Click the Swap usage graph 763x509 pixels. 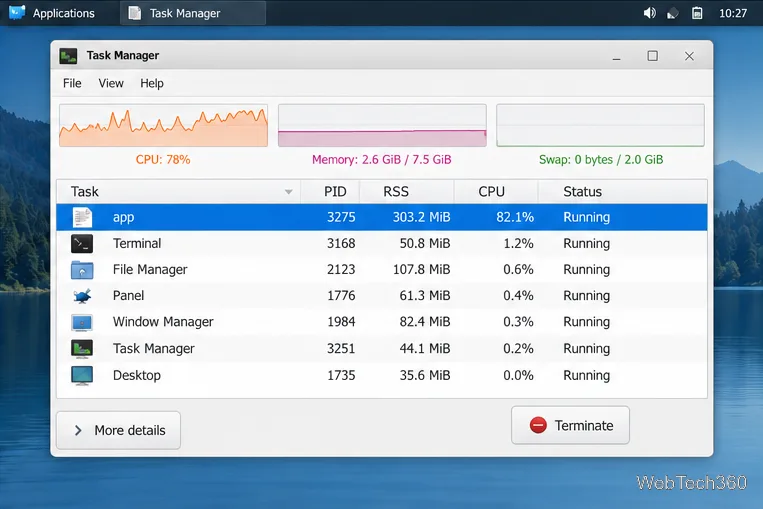[x=600, y=125]
